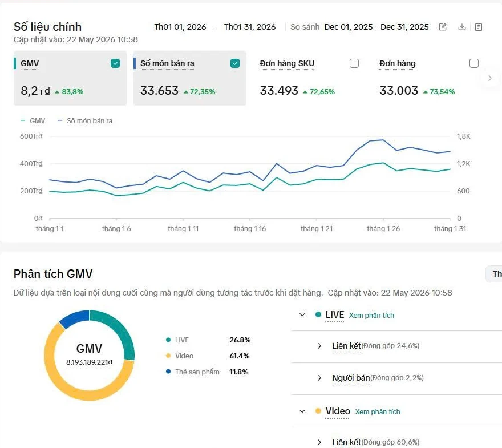Enable the Đơn hàng SKU checkbox
The image size is (502, 448).
(x=354, y=63)
